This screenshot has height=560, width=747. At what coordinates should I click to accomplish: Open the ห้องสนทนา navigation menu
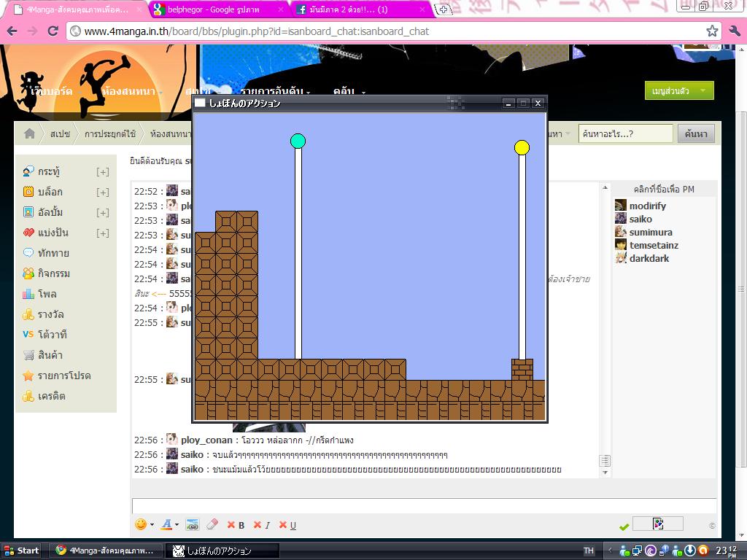click(128, 91)
